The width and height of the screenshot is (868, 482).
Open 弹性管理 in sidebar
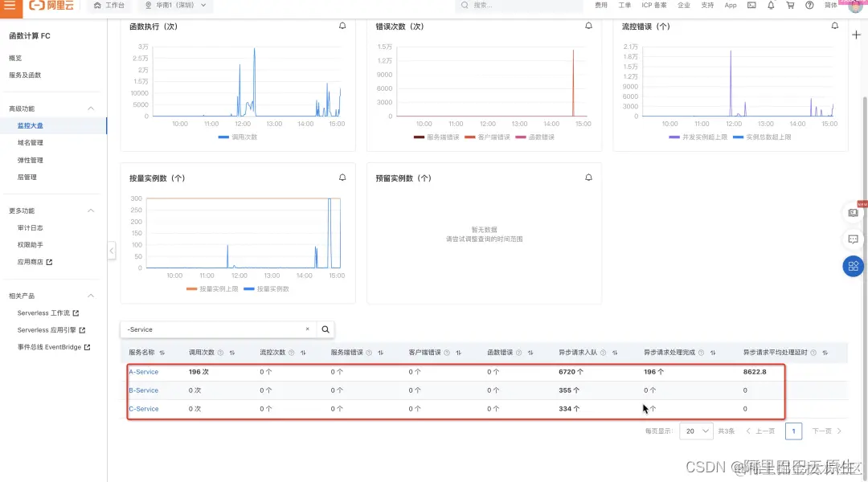(31, 161)
